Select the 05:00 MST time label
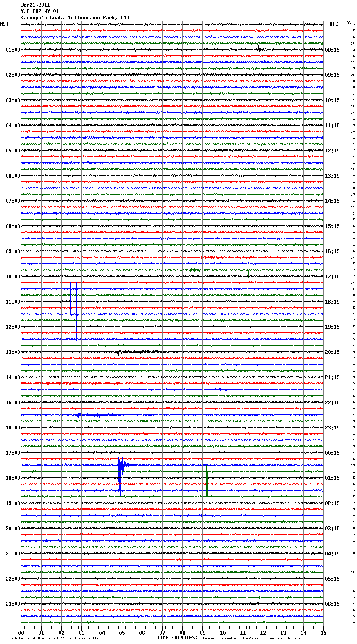The width and height of the screenshot is (357, 644). tap(13, 151)
